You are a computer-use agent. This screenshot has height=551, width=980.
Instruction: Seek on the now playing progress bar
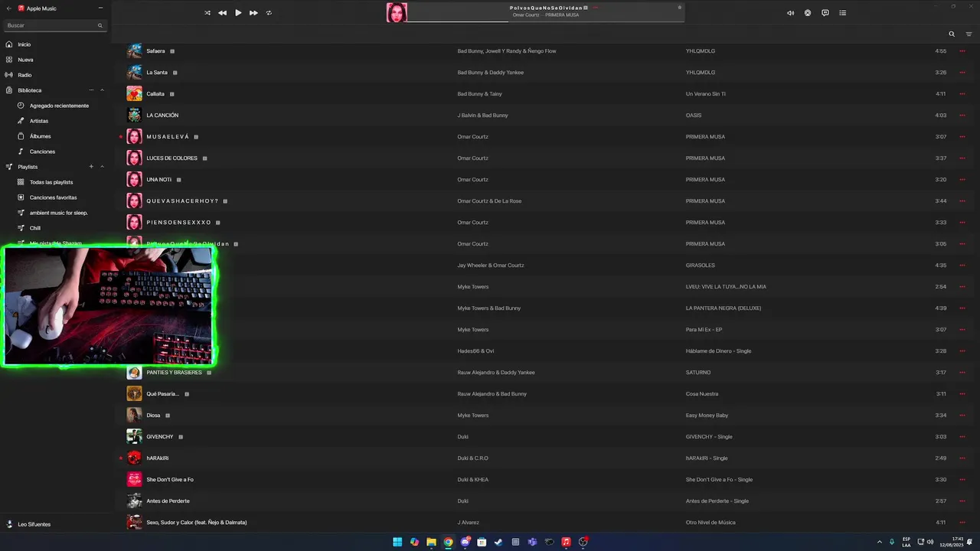(545, 21)
